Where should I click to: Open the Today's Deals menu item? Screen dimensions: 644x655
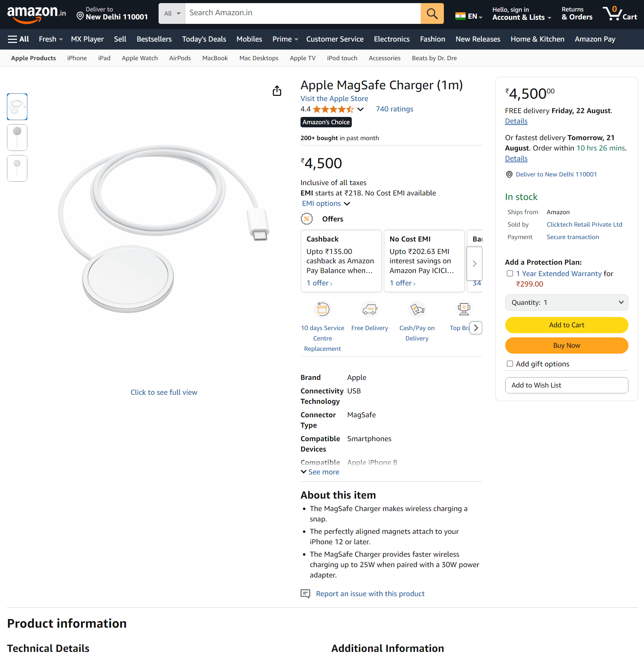point(204,39)
